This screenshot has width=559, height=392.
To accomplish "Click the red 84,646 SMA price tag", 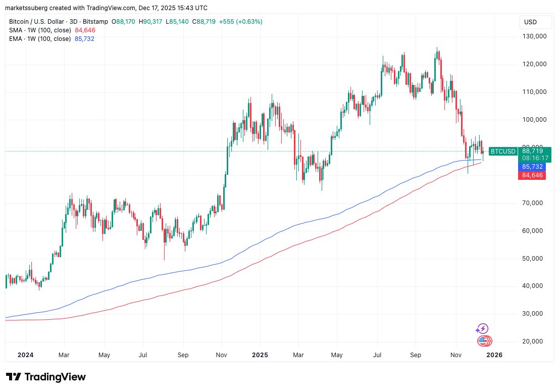I will pos(532,175).
